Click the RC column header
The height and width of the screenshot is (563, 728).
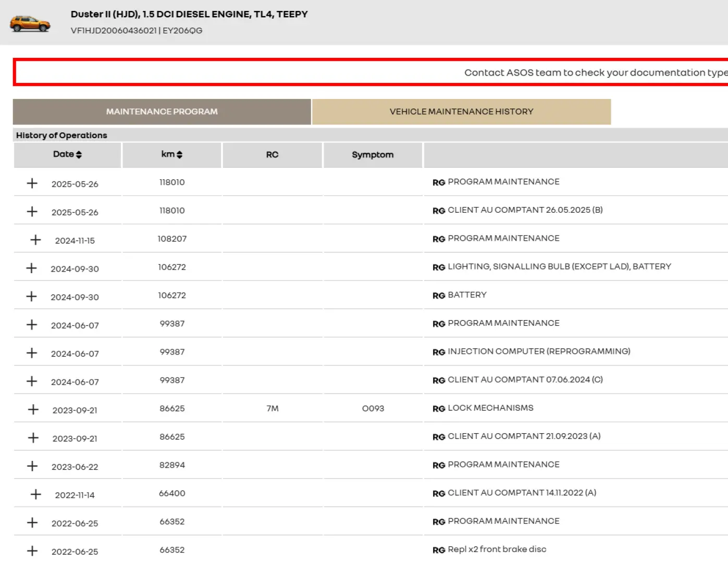click(272, 155)
